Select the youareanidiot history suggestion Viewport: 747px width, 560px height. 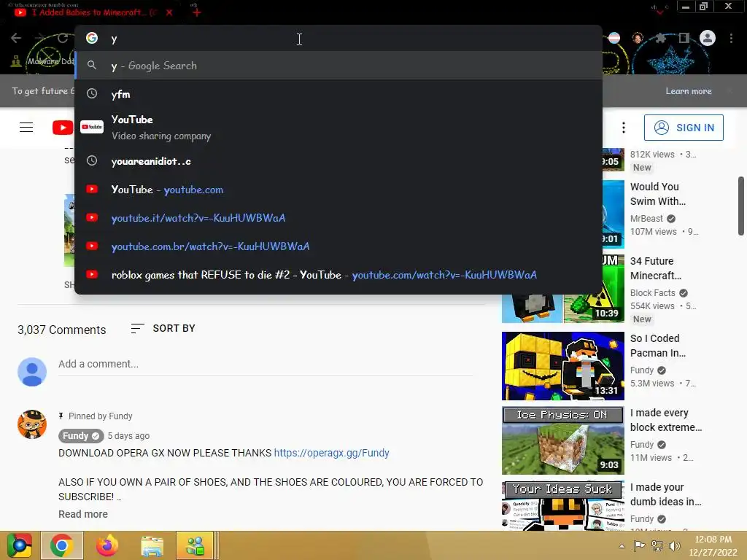tap(338, 161)
